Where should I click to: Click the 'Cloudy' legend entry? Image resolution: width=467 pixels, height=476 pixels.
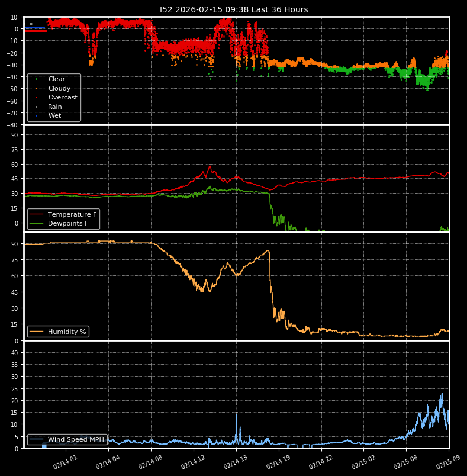click(59, 88)
